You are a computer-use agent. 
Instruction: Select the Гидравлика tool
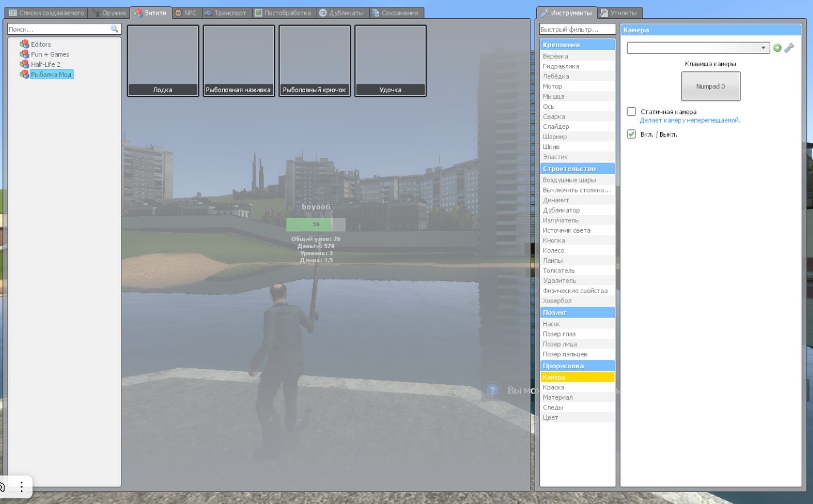[x=577, y=66]
